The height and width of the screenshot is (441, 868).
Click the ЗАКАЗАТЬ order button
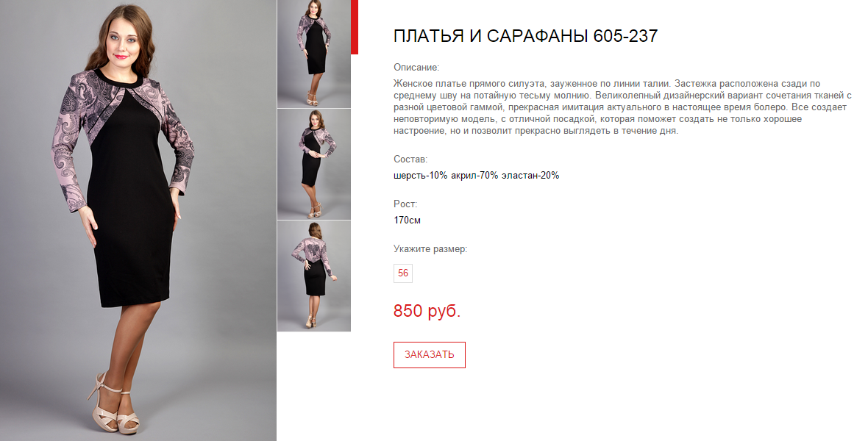click(430, 355)
